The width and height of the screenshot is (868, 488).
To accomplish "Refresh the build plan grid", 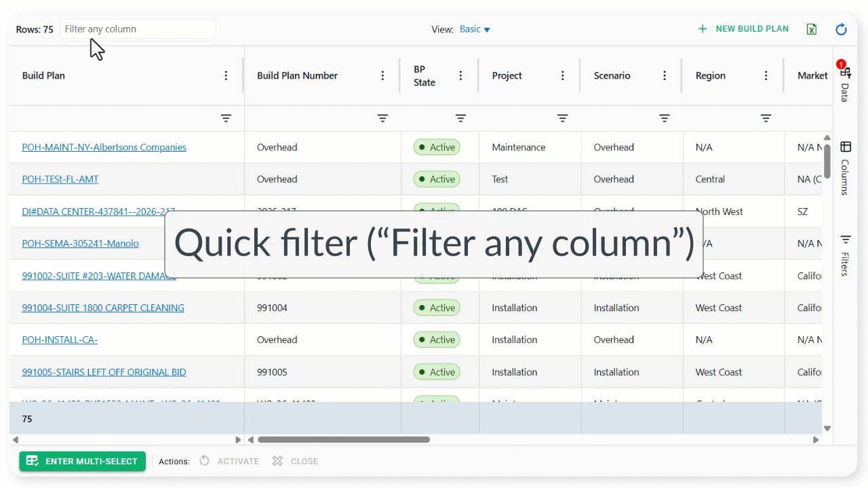I will 841,29.
